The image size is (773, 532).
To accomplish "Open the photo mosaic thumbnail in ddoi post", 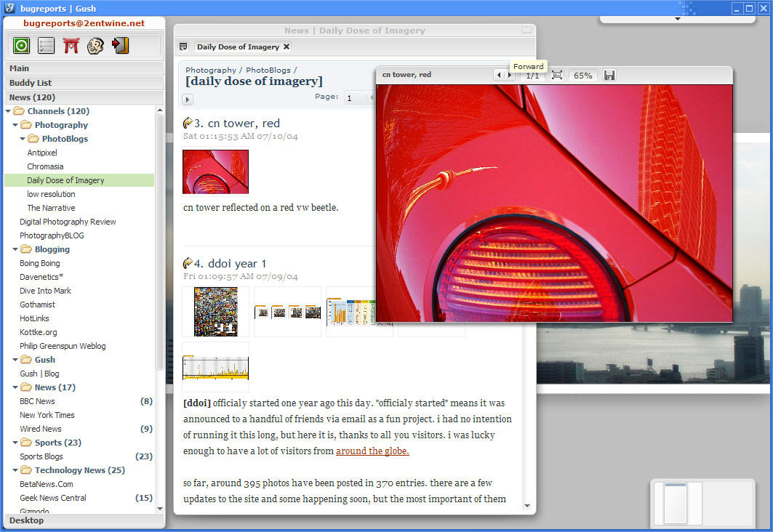I will pos(215,312).
